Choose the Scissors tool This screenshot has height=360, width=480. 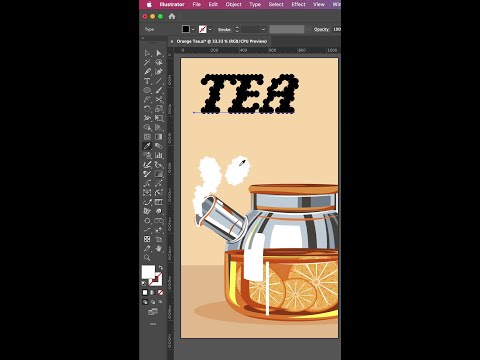(159, 99)
